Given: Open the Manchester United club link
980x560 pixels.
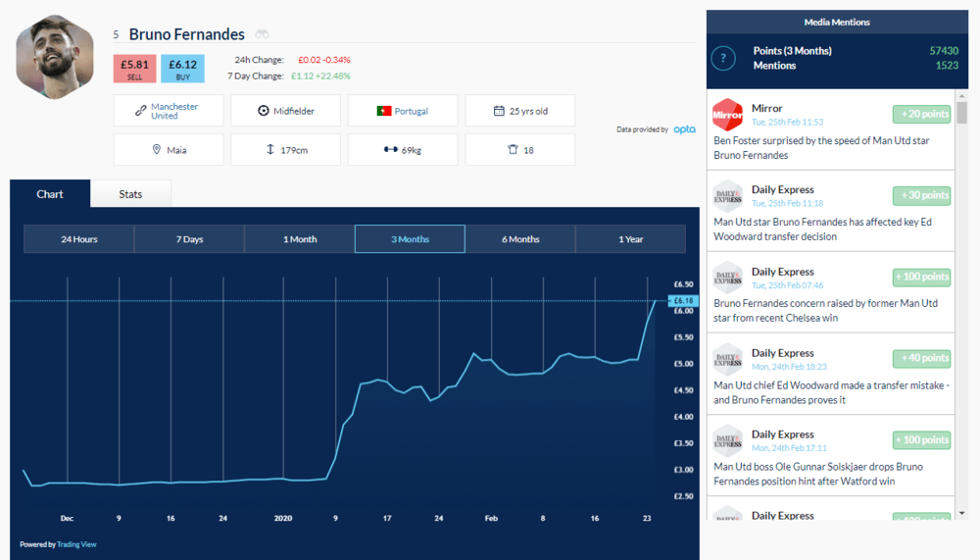Looking at the screenshot, I should pyautogui.click(x=174, y=111).
